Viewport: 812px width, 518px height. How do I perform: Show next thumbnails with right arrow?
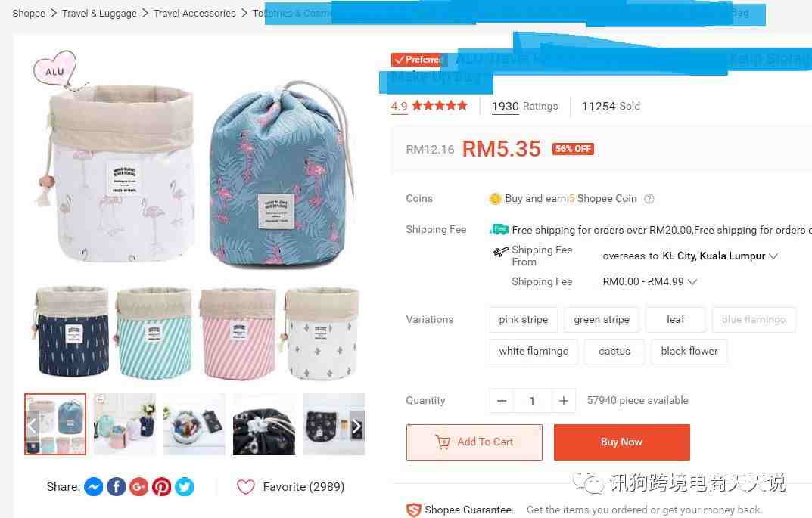coord(356,426)
